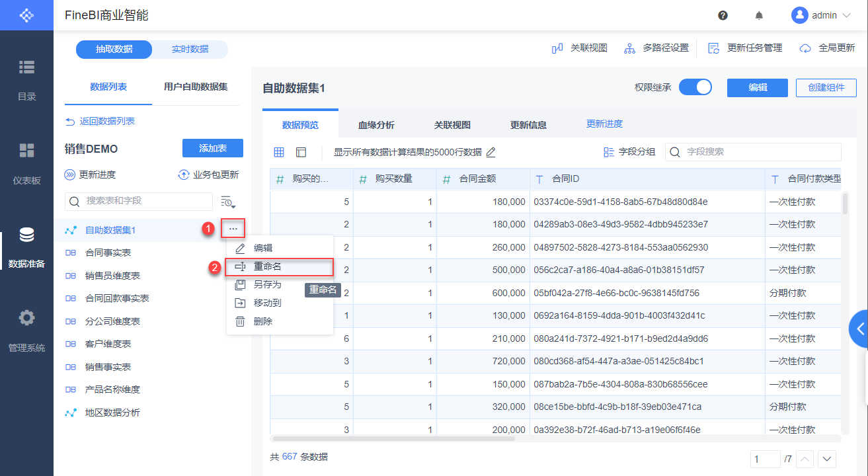Click the 购买数量 column header
868x476 pixels.
pos(395,178)
